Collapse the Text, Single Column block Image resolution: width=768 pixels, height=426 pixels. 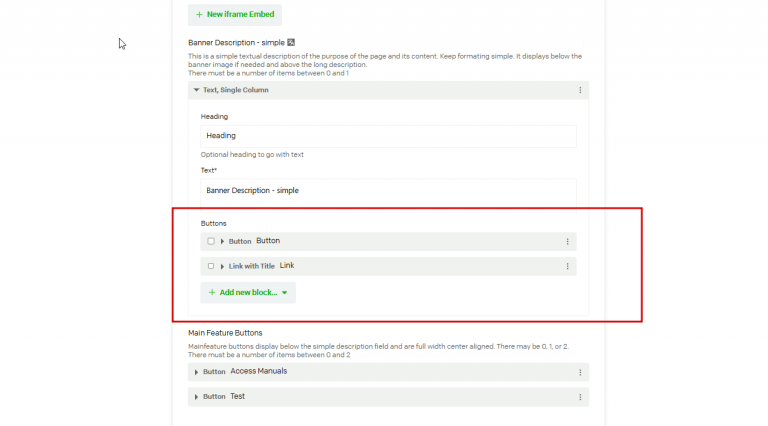[196, 90]
